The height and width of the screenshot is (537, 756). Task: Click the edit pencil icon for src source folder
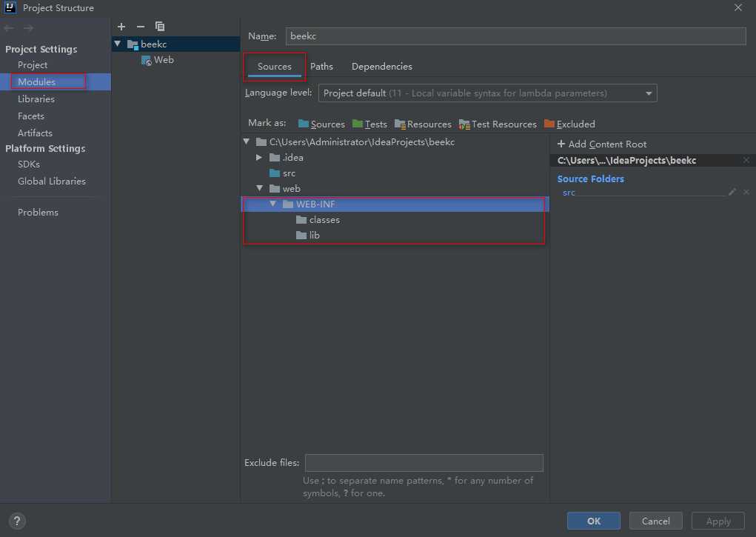coord(732,192)
